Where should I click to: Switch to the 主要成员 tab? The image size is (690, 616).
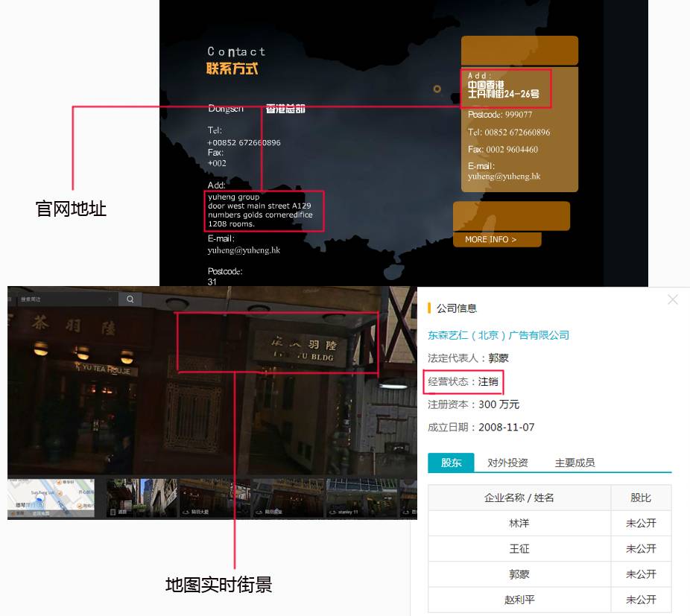575,463
